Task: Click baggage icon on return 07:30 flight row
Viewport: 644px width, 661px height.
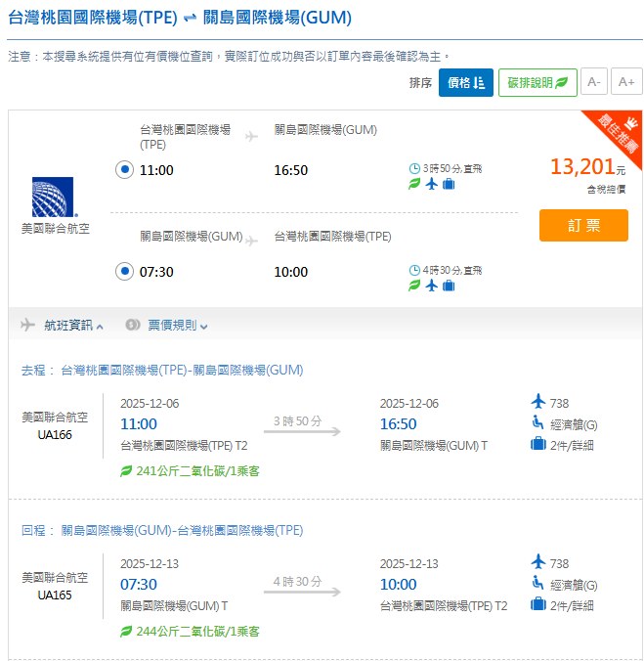Action: [449, 286]
